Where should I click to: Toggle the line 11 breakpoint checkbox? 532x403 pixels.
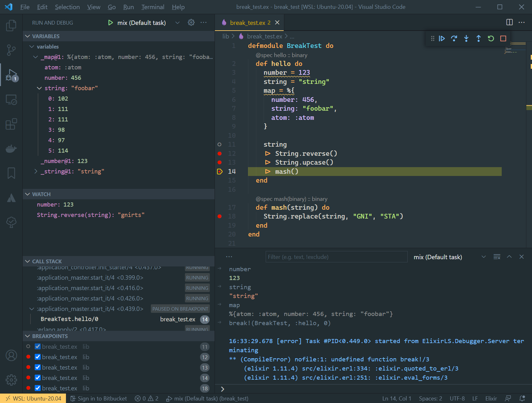tap(38, 347)
